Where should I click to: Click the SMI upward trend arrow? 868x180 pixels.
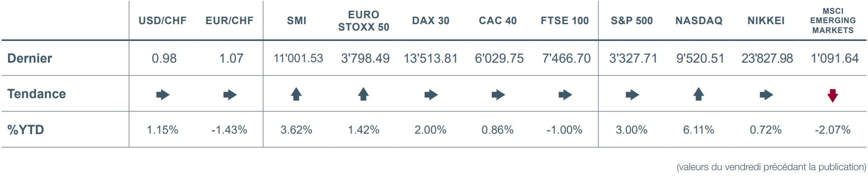[x=296, y=94]
